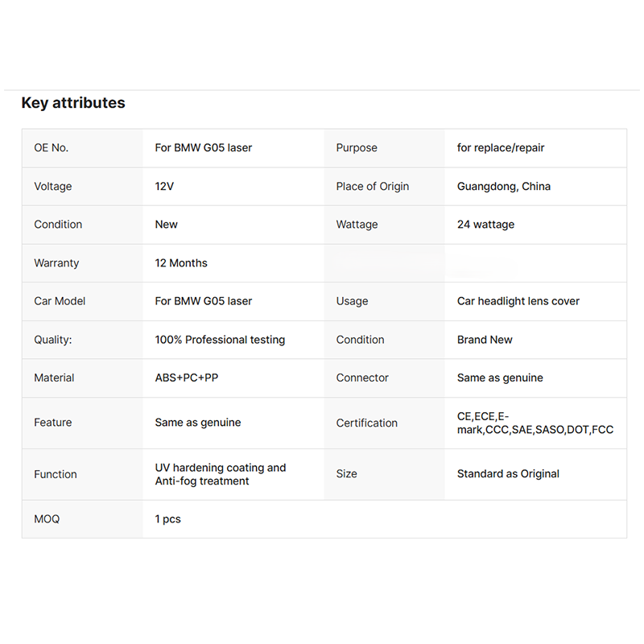Select Standard as Original size value
This screenshot has width=644, height=644.
click(x=508, y=474)
